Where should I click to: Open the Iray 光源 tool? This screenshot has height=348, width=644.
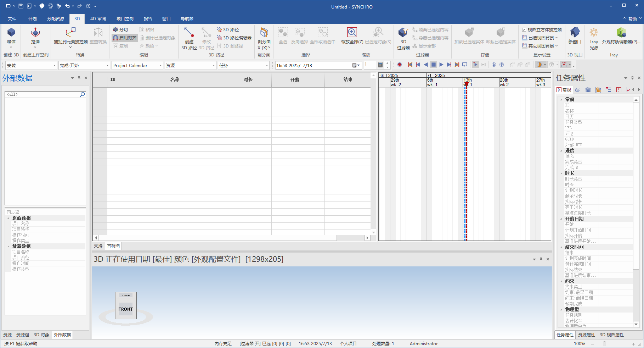coord(594,37)
